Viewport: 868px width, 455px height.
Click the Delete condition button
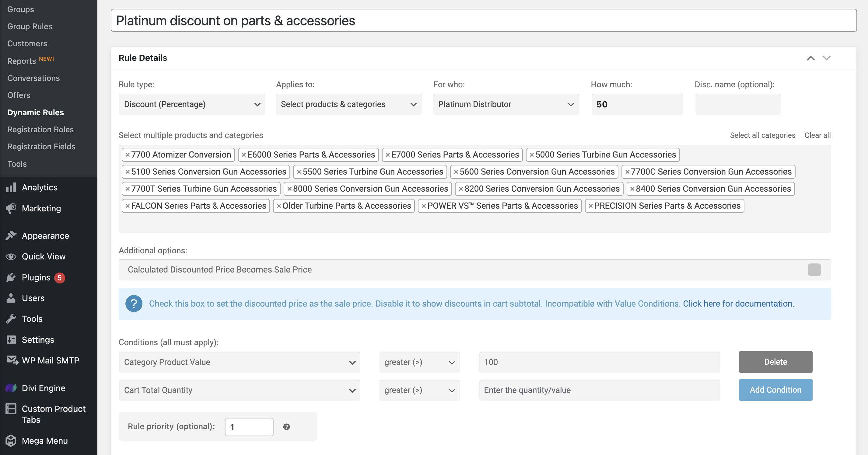point(776,362)
